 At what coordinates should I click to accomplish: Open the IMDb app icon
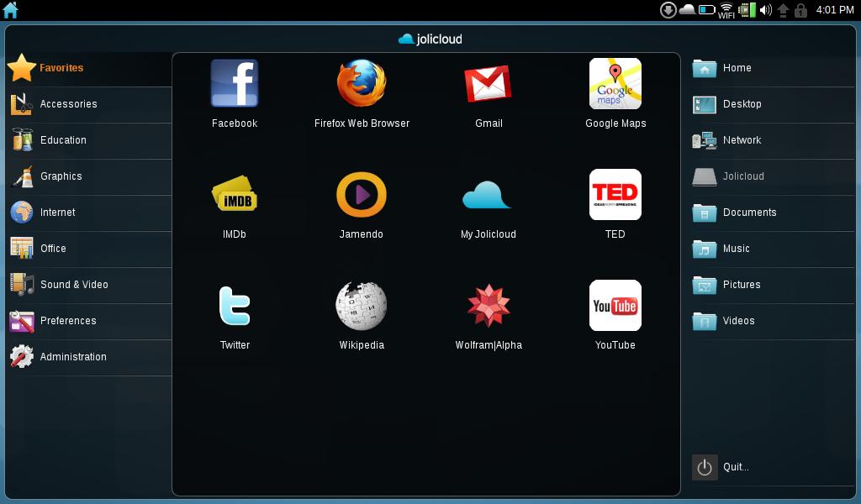coord(235,194)
